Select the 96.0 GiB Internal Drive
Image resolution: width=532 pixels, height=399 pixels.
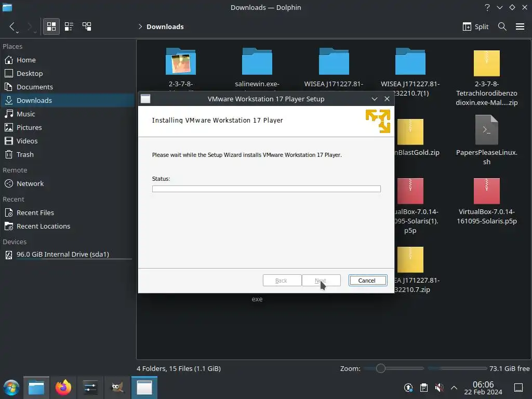pyautogui.click(x=68, y=255)
